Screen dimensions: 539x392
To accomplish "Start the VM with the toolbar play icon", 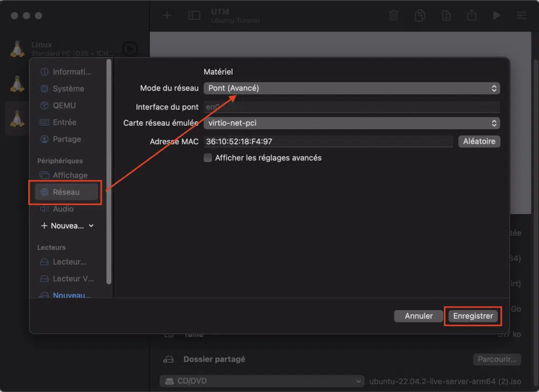I will [496, 15].
